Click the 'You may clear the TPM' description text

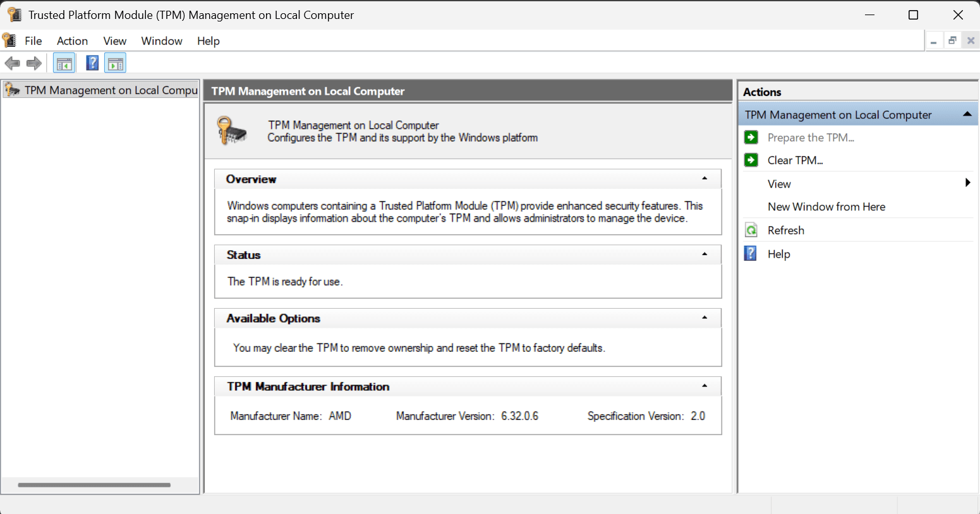coord(419,348)
